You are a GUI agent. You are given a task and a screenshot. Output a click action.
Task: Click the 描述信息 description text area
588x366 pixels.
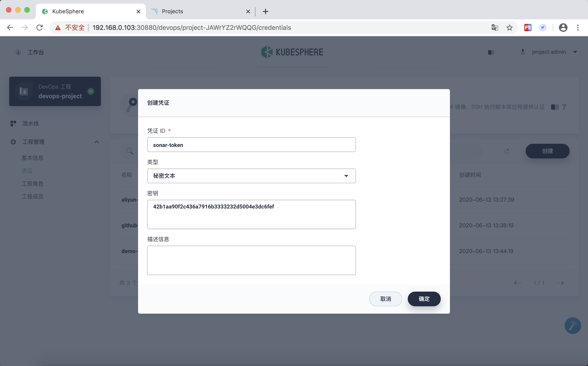[x=251, y=260]
